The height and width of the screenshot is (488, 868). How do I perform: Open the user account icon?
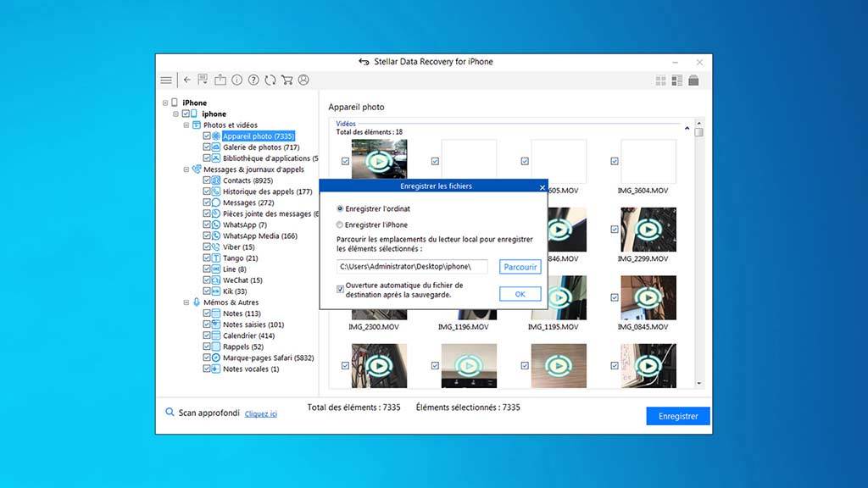(x=303, y=80)
